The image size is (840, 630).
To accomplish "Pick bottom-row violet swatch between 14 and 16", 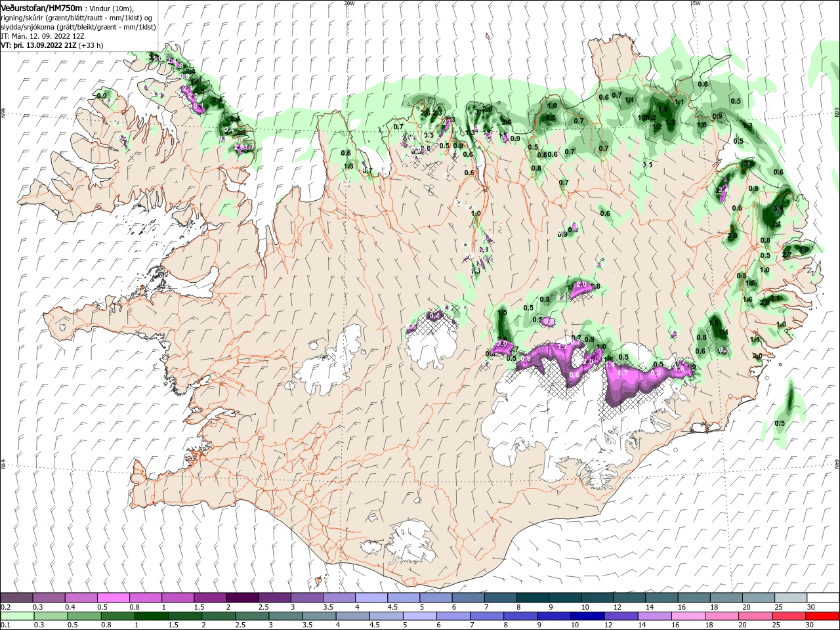I will 654,616.
